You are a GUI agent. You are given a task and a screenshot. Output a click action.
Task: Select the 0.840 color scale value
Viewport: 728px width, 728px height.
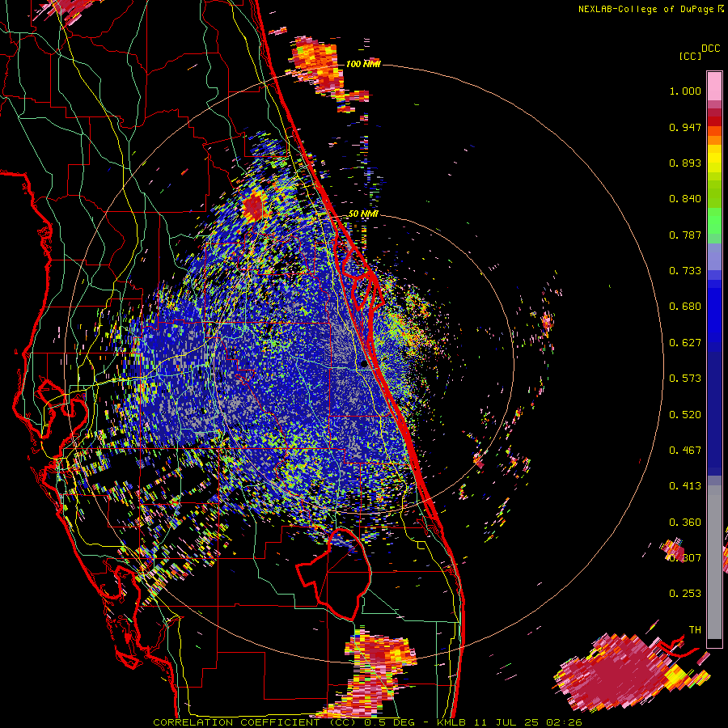pos(685,199)
